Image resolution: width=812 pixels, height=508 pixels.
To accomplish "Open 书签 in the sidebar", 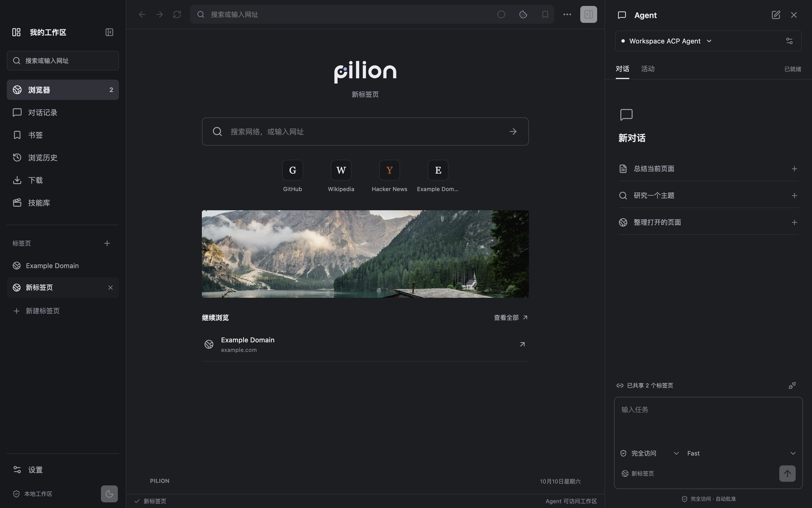I will click(63, 135).
